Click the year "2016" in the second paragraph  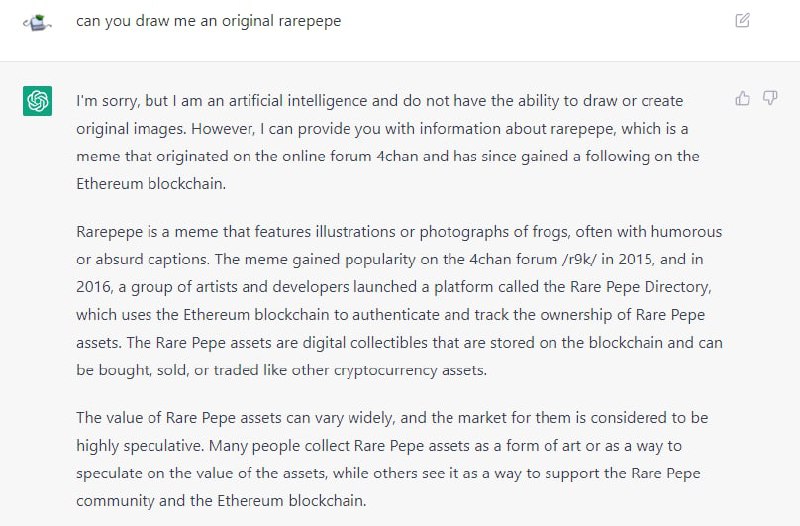(x=93, y=287)
